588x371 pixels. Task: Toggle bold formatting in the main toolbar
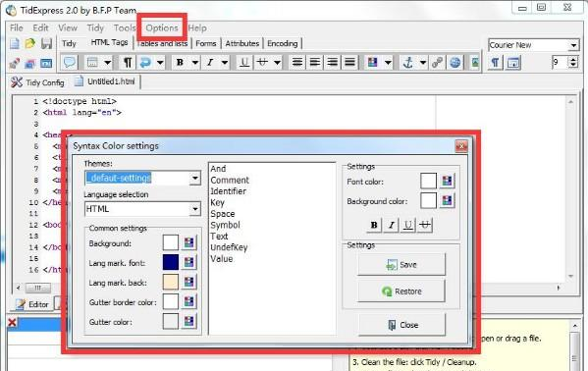point(180,62)
